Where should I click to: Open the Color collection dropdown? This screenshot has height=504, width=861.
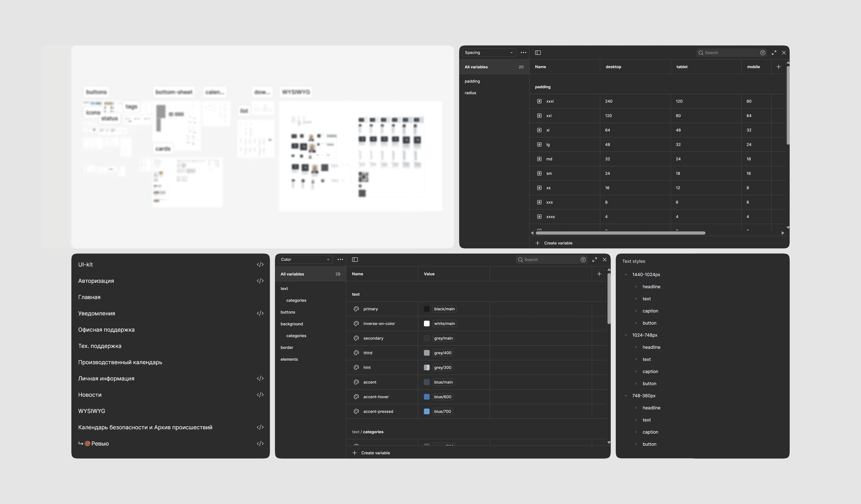click(x=305, y=260)
